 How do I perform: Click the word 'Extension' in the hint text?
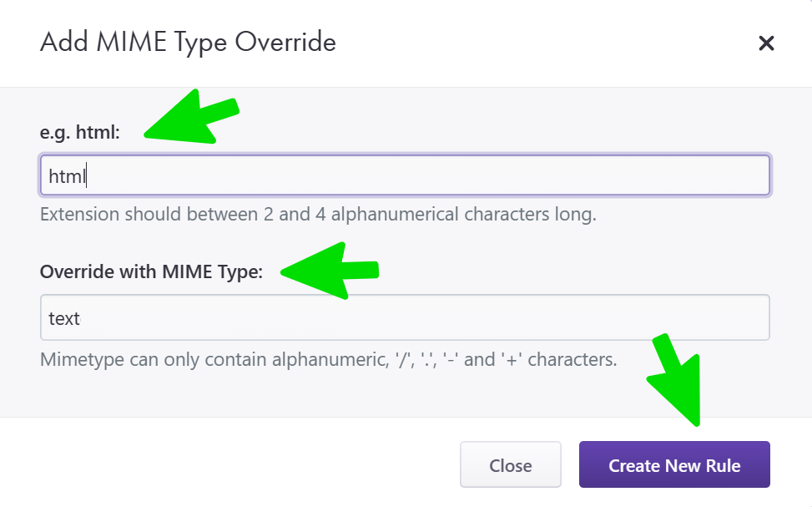(79, 214)
